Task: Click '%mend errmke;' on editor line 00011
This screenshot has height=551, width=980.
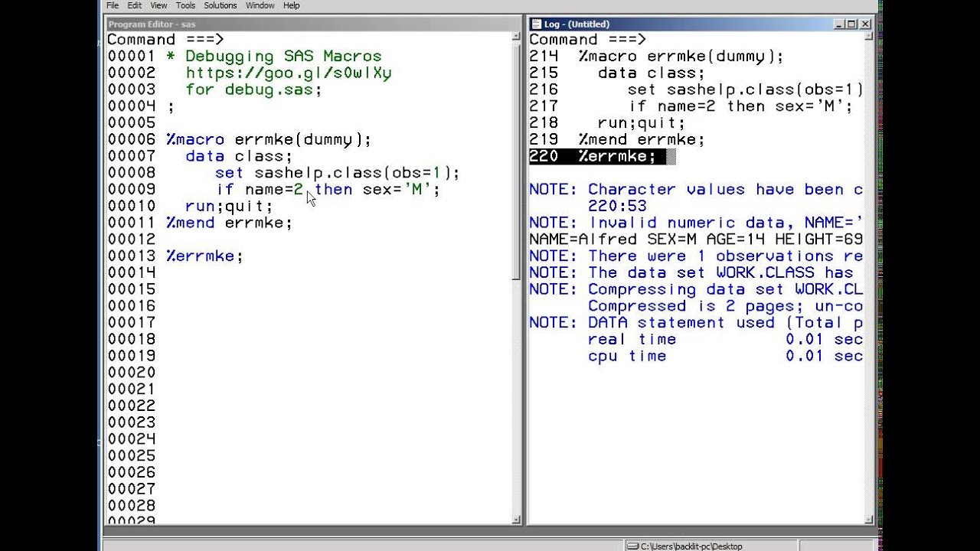Action: click(x=229, y=223)
